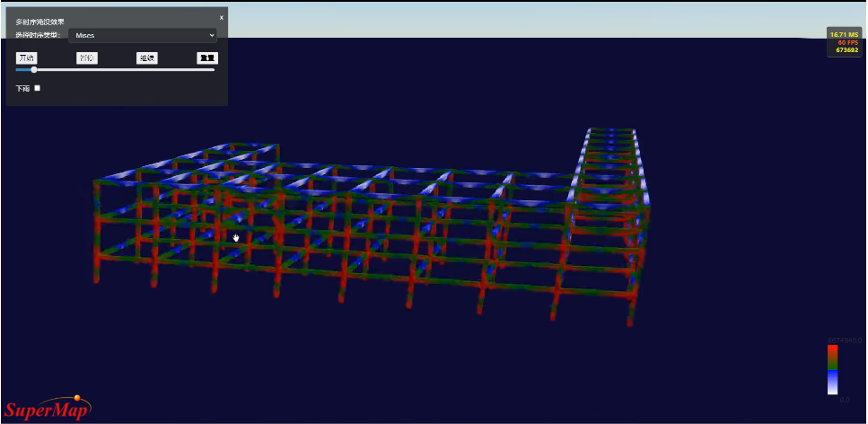
Task: Click the 暂停 (pause) button
Action: click(x=87, y=58)
